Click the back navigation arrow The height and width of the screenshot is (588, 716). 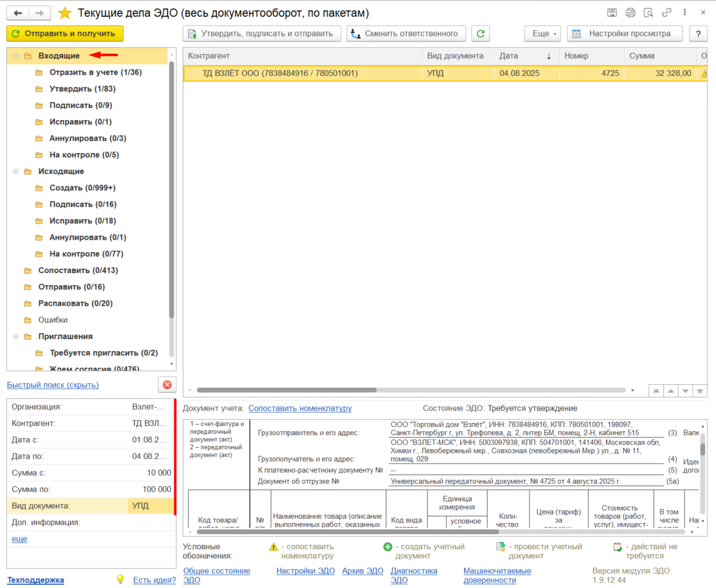pos(18,13)
